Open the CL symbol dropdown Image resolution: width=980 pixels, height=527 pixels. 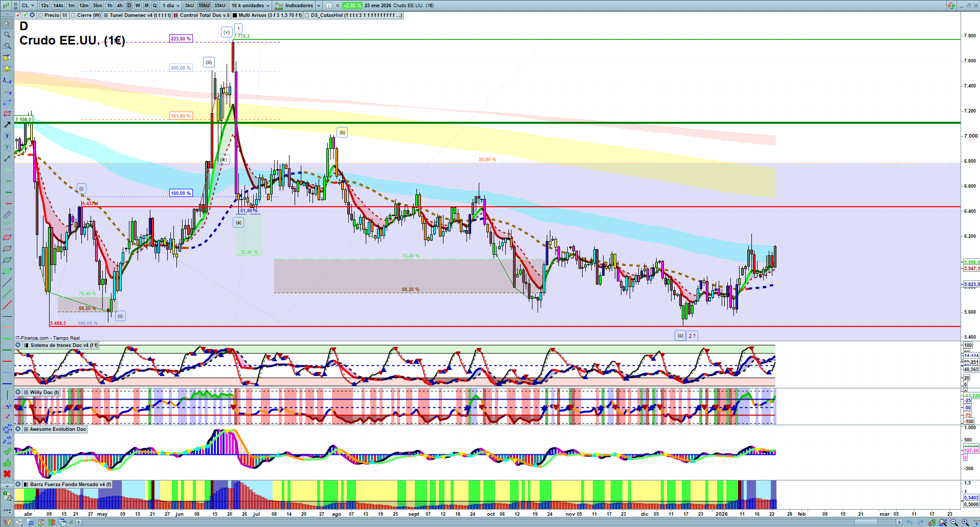tap(28, 6)
